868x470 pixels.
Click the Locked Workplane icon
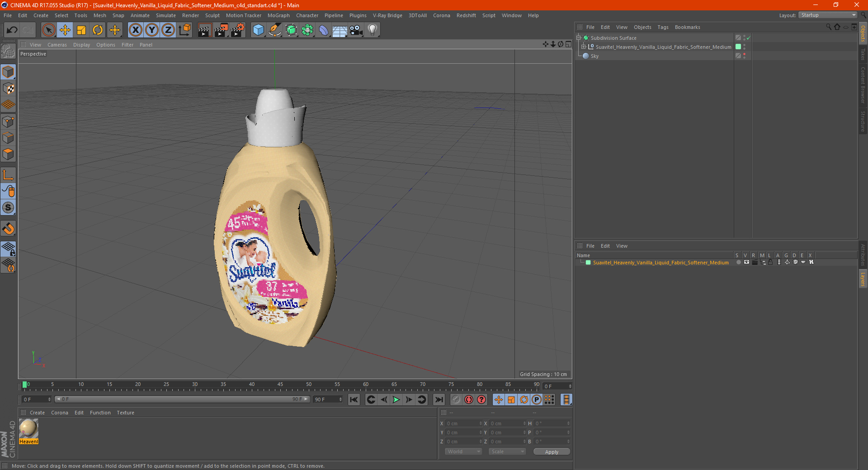coord(8,249)
